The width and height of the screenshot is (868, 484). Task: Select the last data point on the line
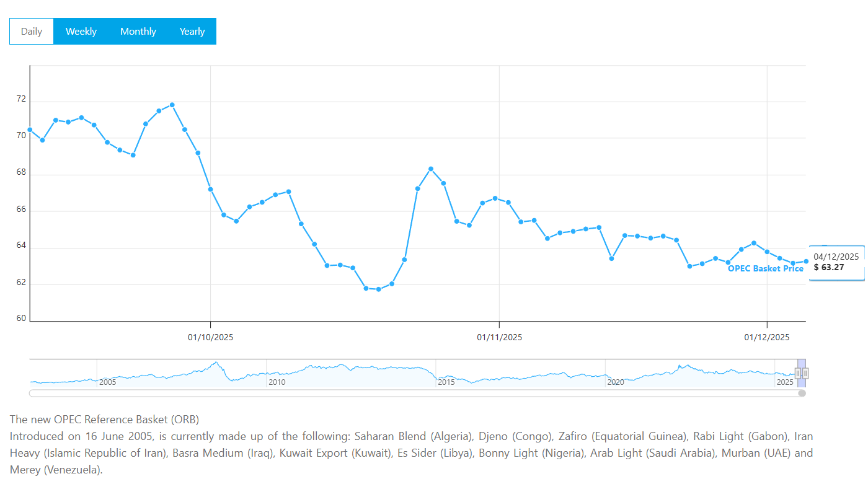coord(806,261)
